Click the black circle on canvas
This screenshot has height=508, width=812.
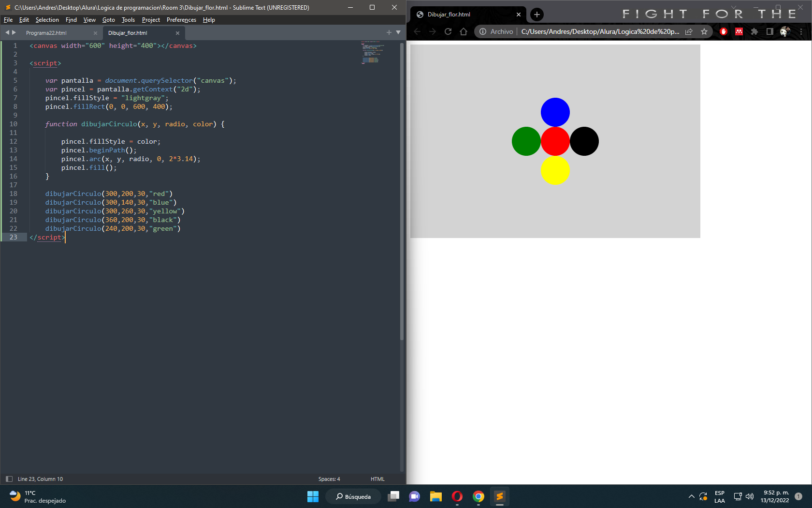(x=584, y=141)
